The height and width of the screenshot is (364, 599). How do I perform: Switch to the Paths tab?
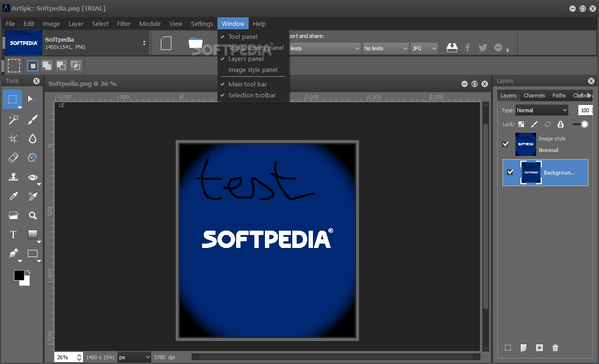pos(559,95)
